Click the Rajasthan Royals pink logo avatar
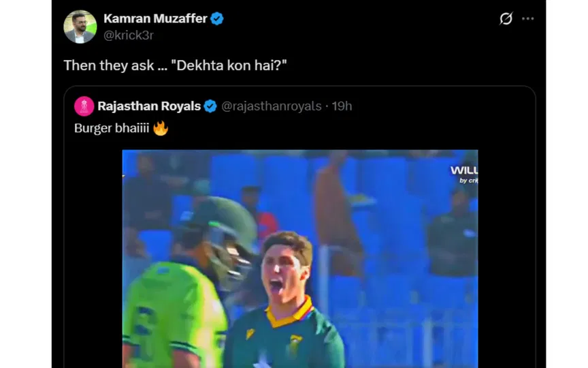The width and height of the screenshot is (588, 368). (84, 106)
